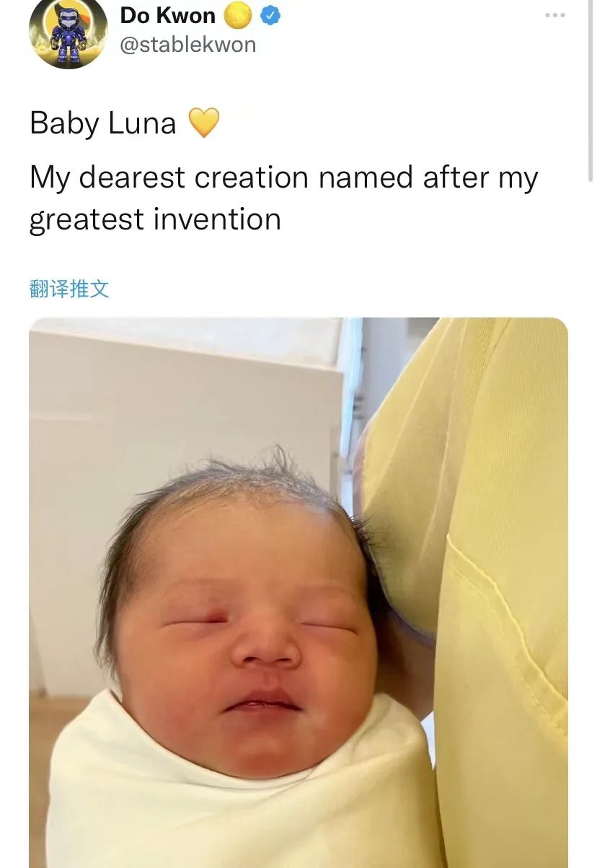Open the @stablekwon handle link
This screenshot has width=597, height=868.
(x=187, y=45)
